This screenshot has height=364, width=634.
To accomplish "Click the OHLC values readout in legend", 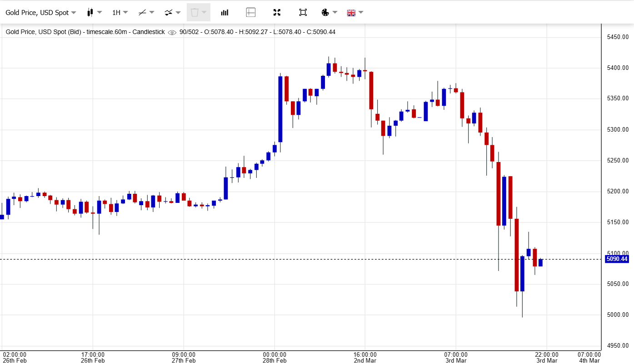I will pyautogui.click(x=257, y=32).
